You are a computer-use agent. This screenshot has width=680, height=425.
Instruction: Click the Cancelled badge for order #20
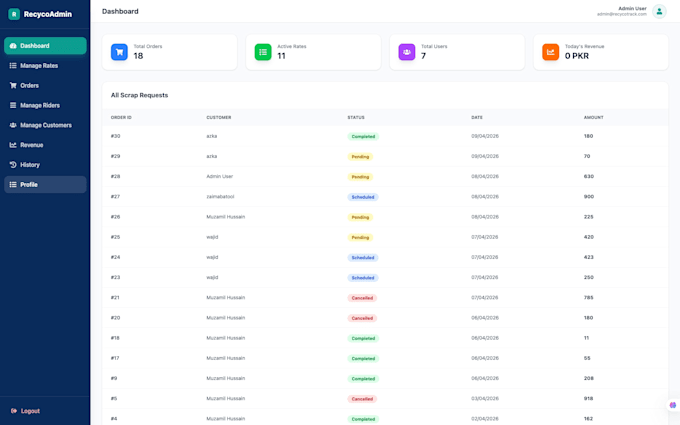(x=362, y=318)
